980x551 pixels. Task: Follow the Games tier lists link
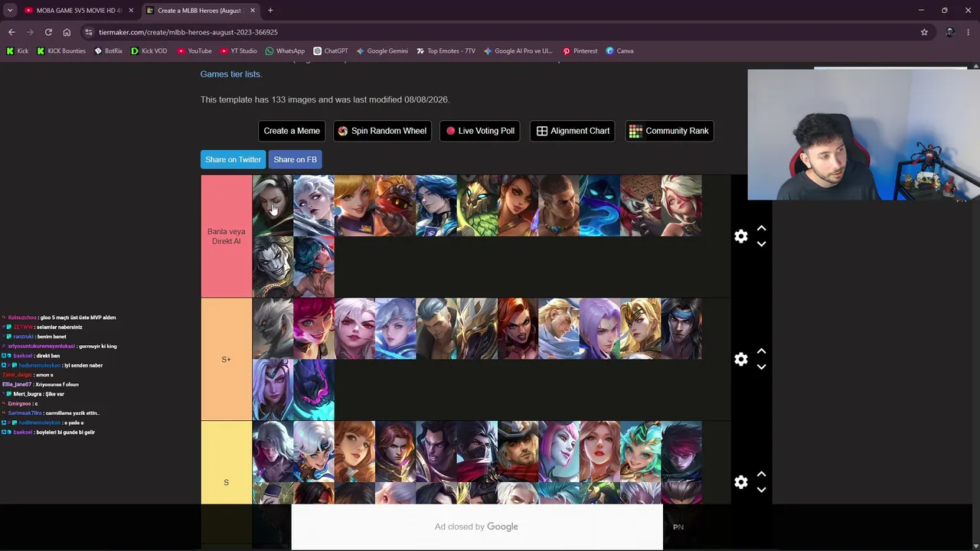point(230,74)
